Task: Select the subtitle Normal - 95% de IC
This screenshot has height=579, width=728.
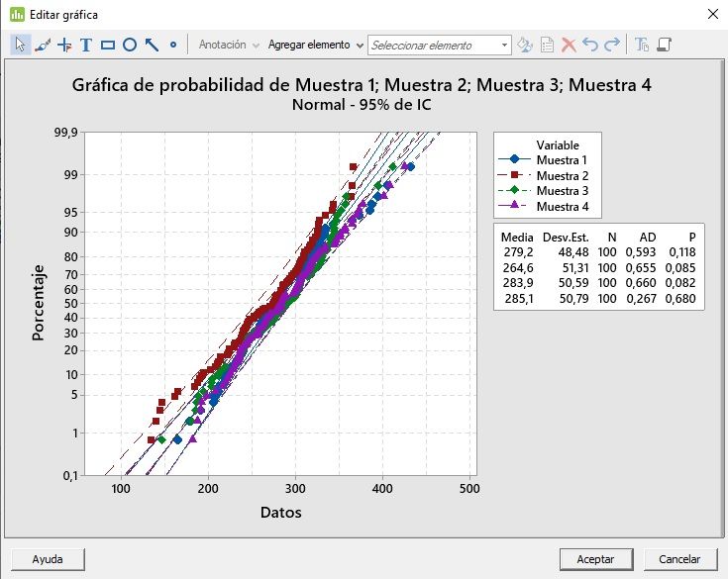Action: tap(362, 105)
